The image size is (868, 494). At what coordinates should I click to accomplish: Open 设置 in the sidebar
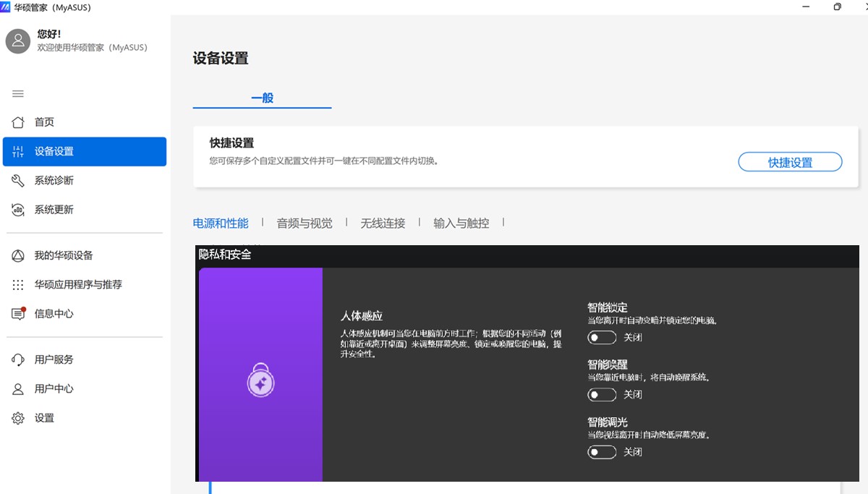(85, 418)
